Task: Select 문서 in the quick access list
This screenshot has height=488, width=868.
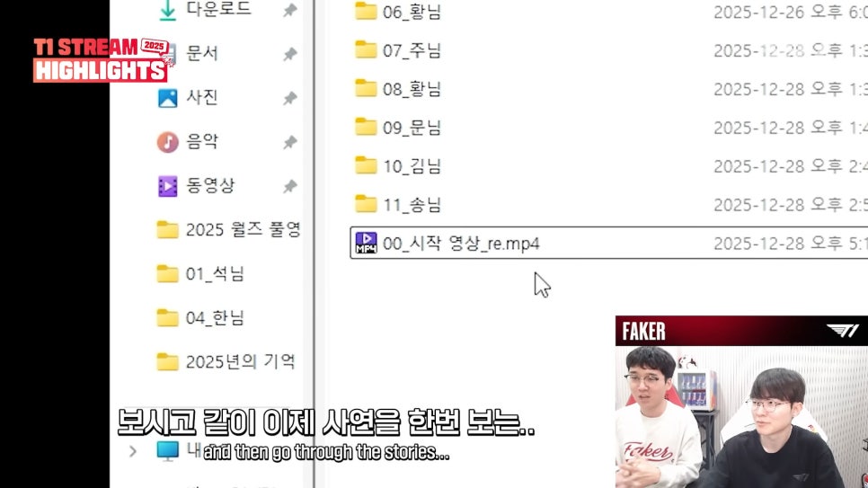Action: coord(202,53)
